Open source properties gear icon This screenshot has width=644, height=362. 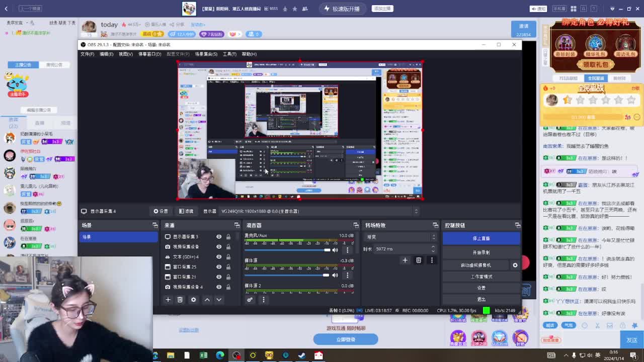[193, 300]
